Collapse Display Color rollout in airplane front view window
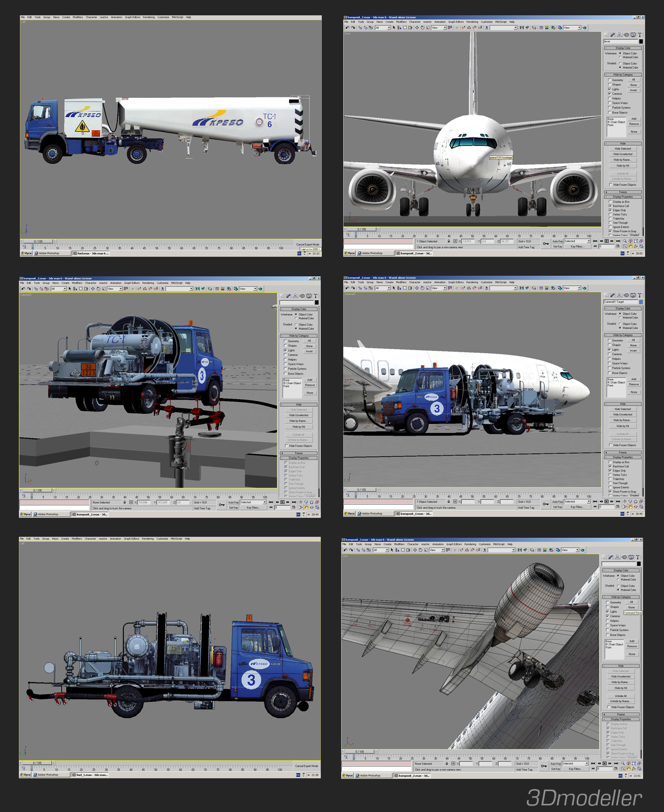Viewport: 664px width, 812px height. [623, 48]
